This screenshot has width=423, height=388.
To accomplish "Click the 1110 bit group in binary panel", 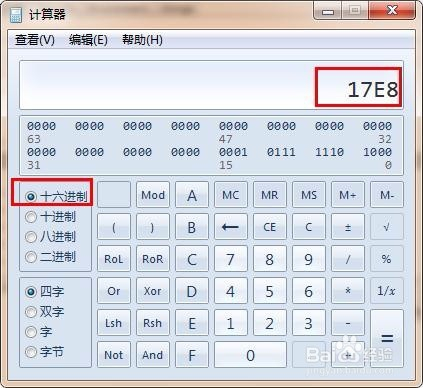I will 329,152.
